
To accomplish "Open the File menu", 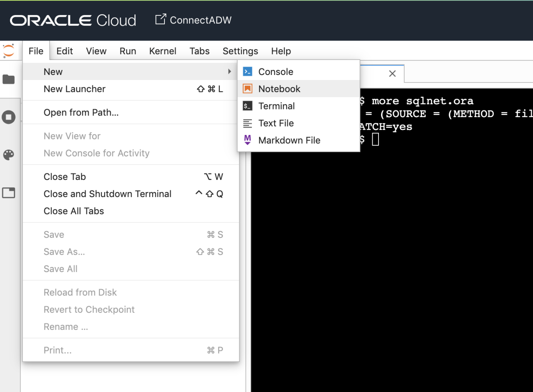I will (36, 51).
